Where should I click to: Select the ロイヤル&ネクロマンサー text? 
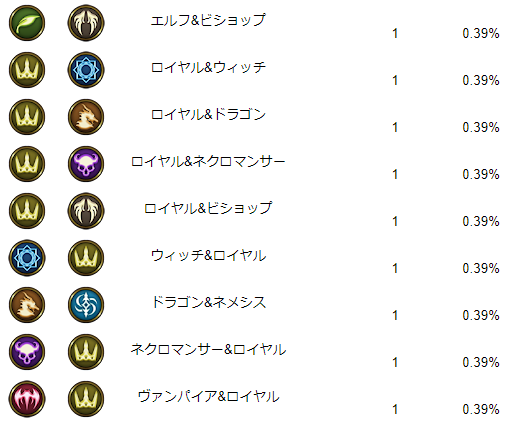[208, 161]
